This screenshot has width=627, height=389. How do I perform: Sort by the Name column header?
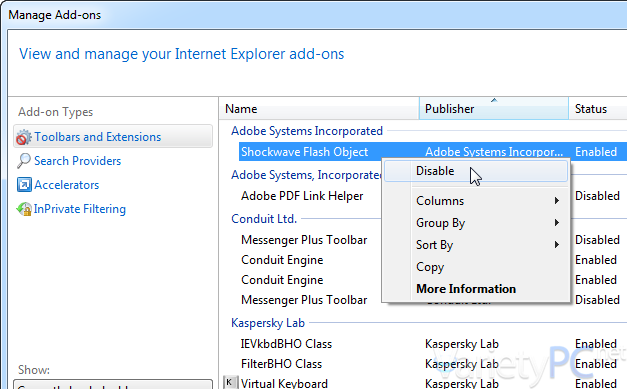tap(319, 109)
